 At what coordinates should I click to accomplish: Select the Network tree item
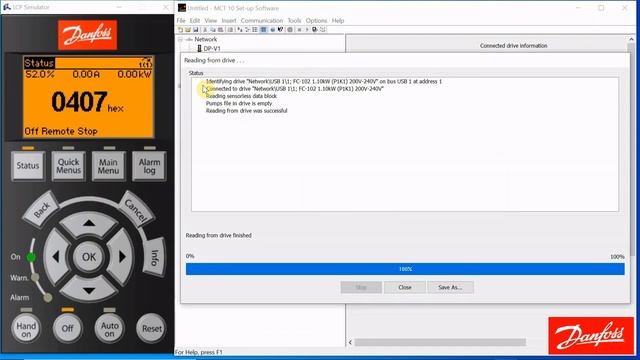205,39
